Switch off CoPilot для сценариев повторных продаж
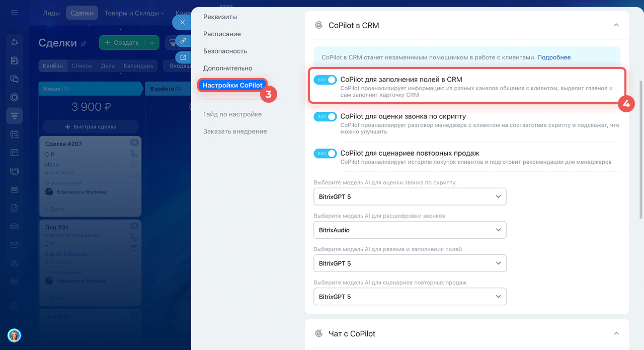This screenshot has width=644, height=350. tap(325, 154)
